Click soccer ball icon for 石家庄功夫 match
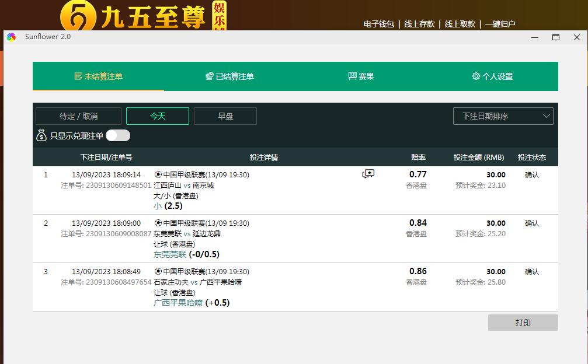The width and height of the screenshot is (588, 364). click(x=158, y=271)
